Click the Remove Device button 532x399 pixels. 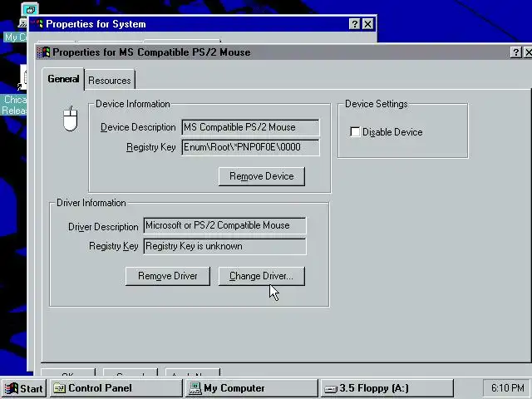tap(262, 176)
